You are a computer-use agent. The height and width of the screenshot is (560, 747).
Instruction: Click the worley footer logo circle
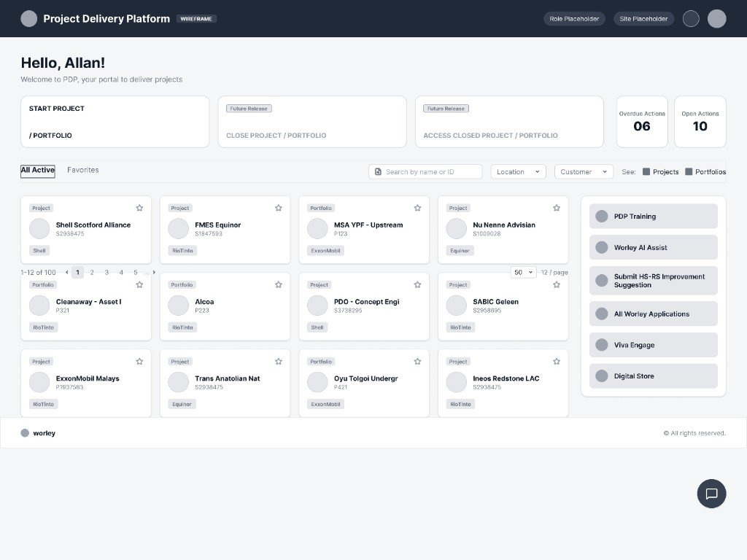25,433
